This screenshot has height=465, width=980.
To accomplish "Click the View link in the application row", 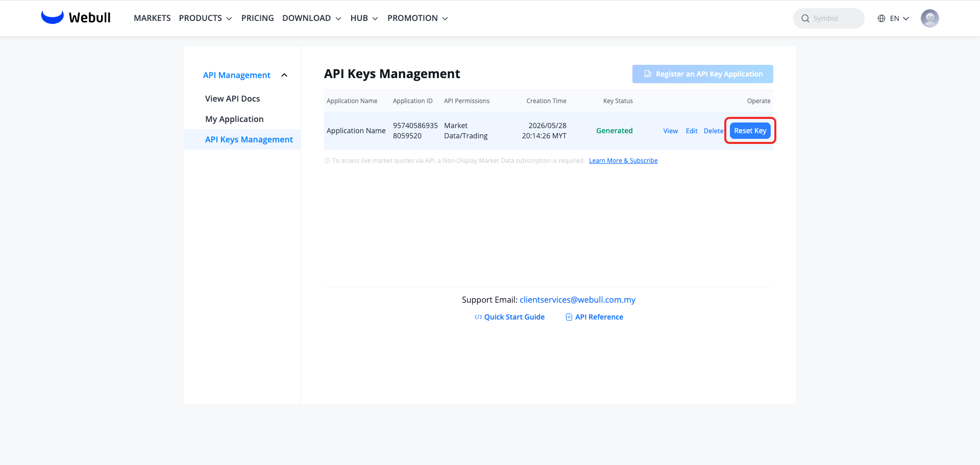I will tap(671, 131).
